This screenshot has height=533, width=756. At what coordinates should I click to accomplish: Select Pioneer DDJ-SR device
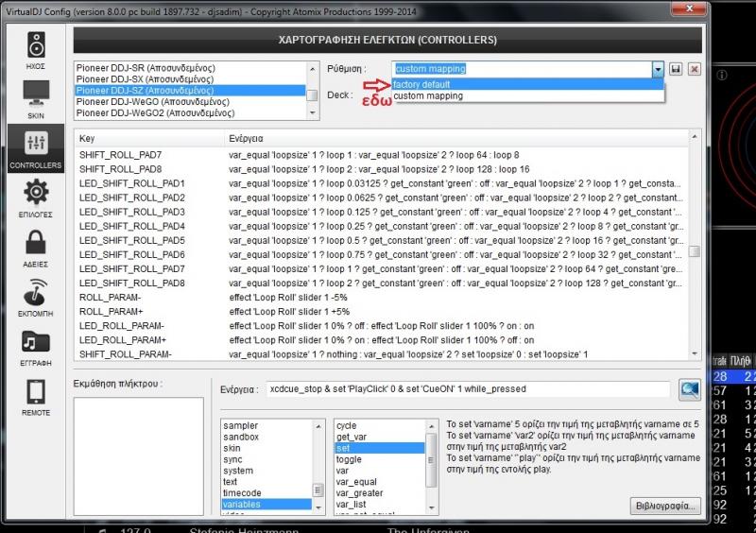pos(191,68)
